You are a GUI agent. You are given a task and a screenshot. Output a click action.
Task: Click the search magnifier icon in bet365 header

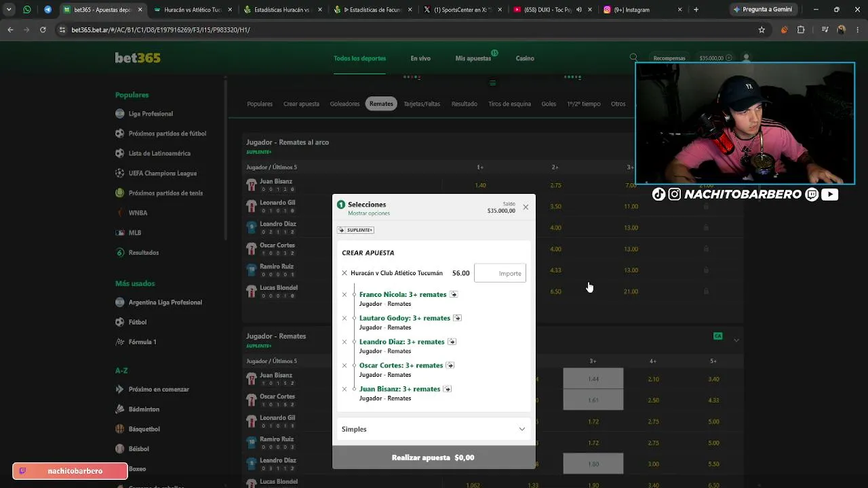633,58
